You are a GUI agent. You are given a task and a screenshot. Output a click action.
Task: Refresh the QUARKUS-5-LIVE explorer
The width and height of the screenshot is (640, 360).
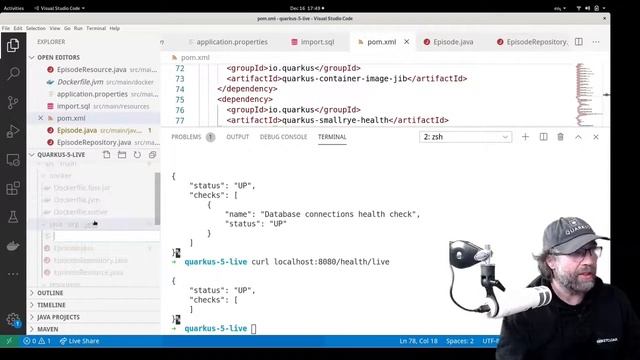tap(137, 155)
